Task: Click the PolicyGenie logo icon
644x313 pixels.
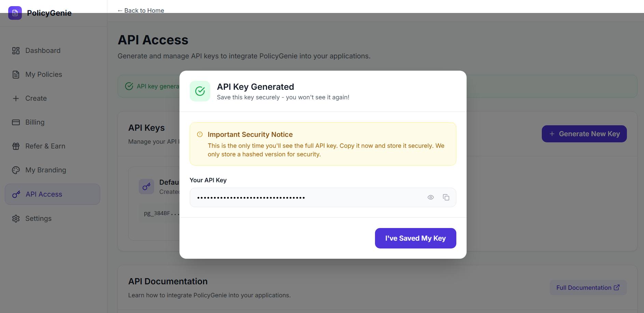Action: [x=15, y=13]
